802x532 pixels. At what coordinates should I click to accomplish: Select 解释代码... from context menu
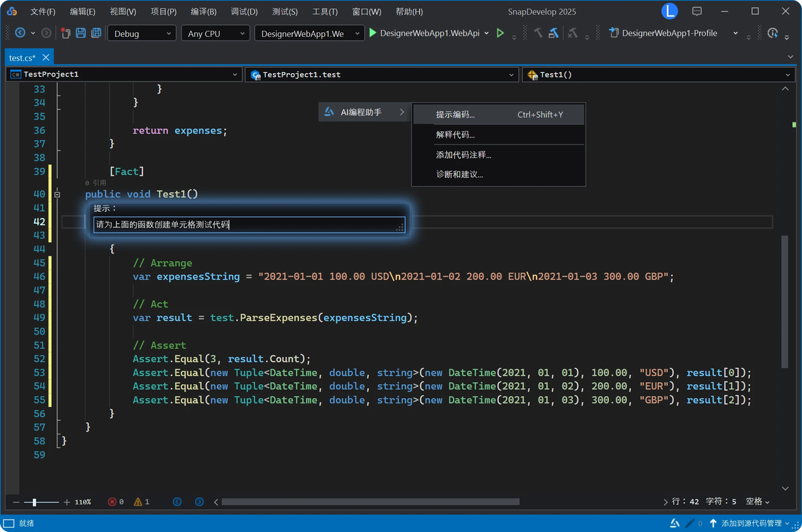455,135
